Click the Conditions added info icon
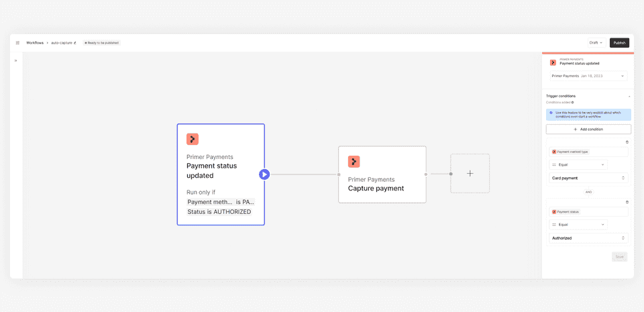The height and width of the screenshot is (312, 644). (x=572, y=102)
